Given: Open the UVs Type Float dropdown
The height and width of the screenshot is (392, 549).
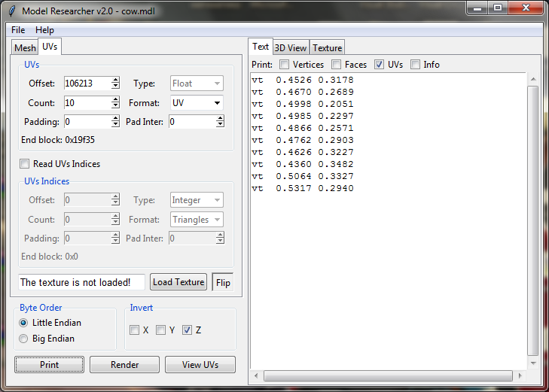Looking at the screenshot, I should 197,84.
